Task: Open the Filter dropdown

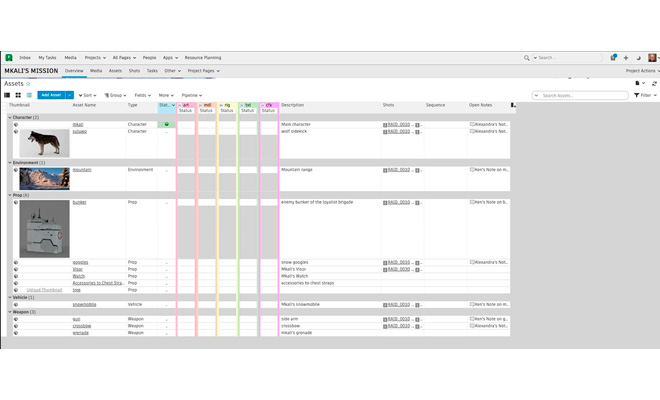Action: point(645,95)
